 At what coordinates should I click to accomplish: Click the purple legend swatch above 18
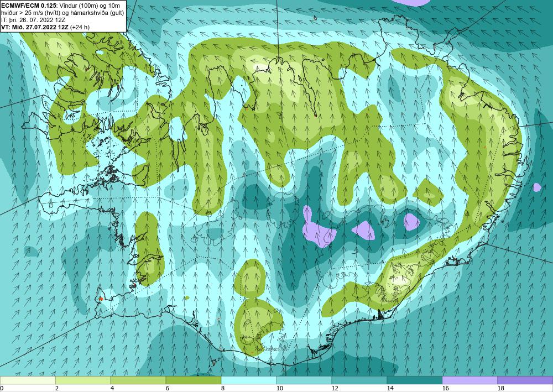525,380
